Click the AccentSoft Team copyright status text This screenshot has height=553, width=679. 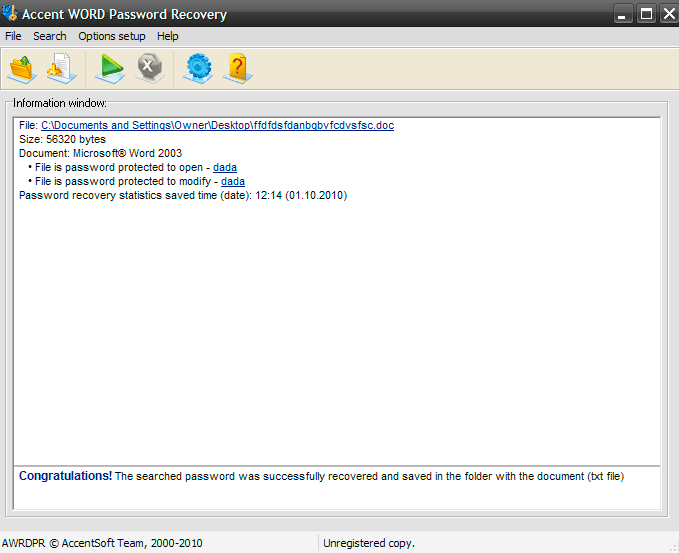coord(102,543)
